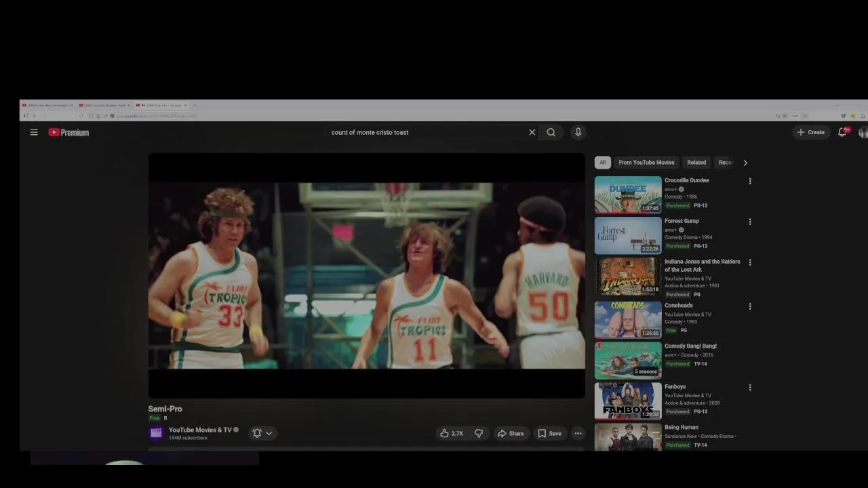Click the Semi-Pro video title
868x488 pixels.
[165, 409]
